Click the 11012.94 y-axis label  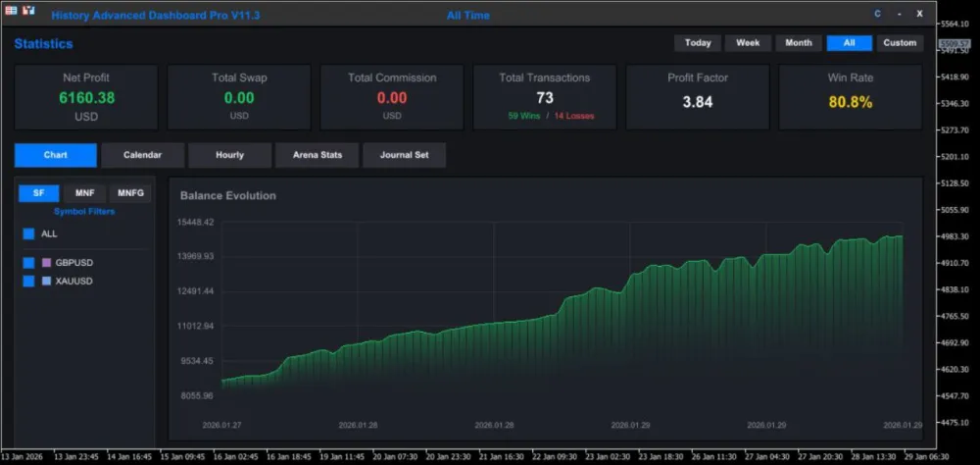196,326
